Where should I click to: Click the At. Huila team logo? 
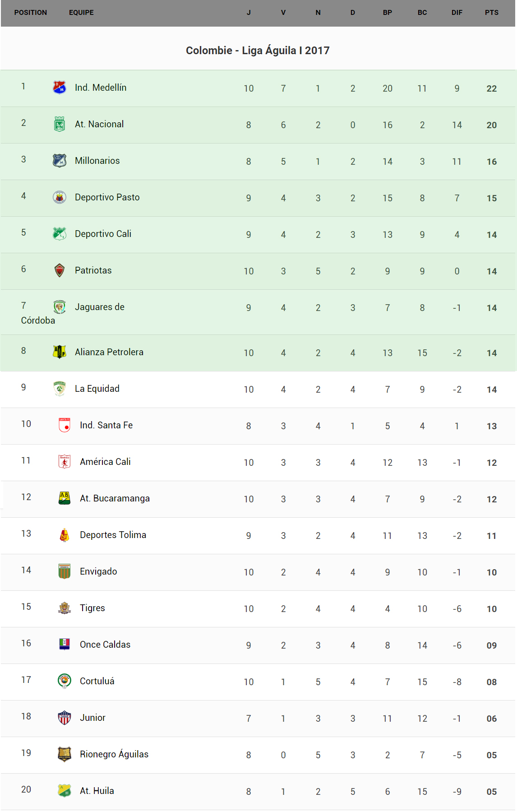pyautogui.click(x=65, y=791)
